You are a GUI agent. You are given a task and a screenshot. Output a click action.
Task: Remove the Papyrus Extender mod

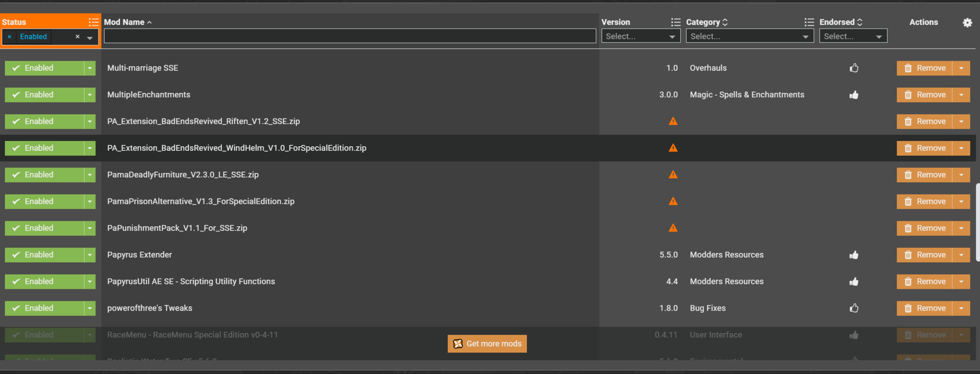click(x=924, y=254)
